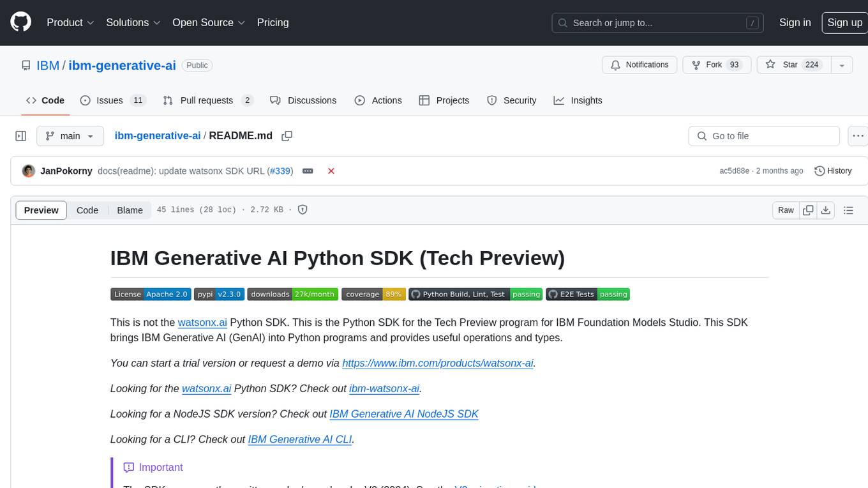Click the Issues count badge 11
Viewport: 868px width, 488px height.
(x=137, y=100)
